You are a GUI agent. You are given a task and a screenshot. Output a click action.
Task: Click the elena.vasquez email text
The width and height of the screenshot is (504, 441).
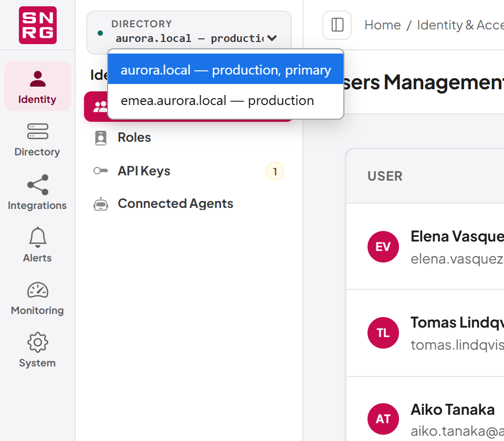457,259
